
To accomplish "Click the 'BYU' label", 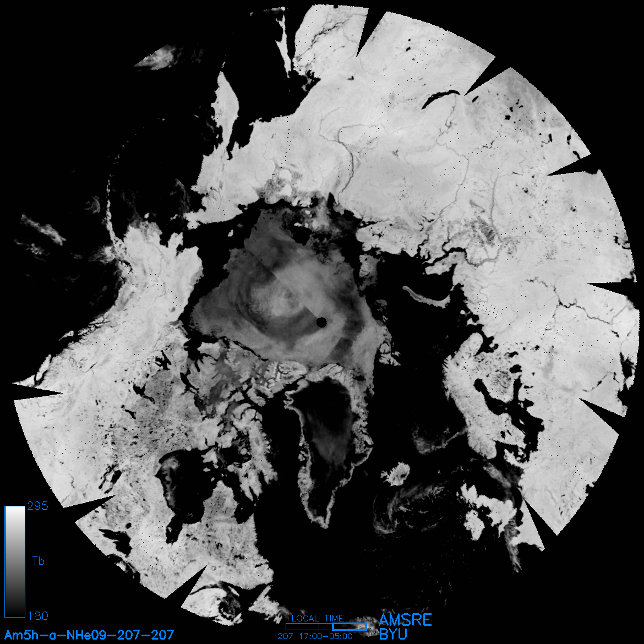I will coord(393,634).
